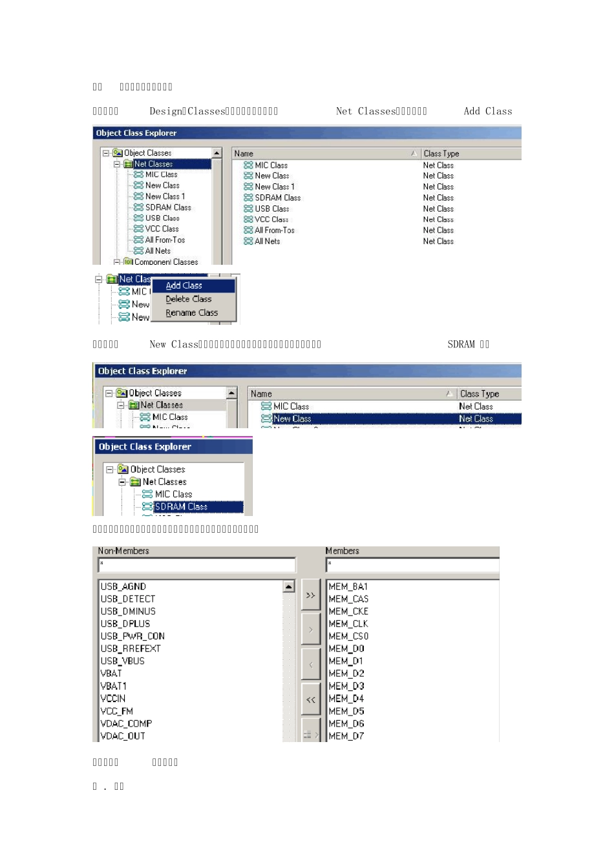Select USB_DETECT in Non-Members list
614x868 pixels.
click(128, 599)
